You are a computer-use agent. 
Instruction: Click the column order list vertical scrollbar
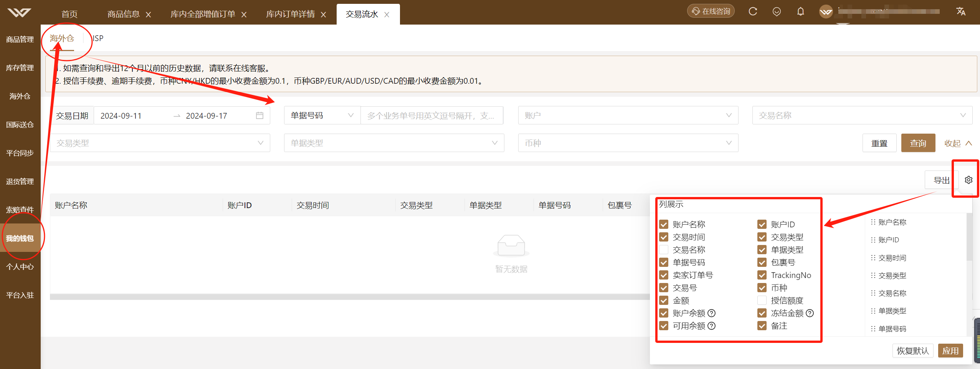(x=969, y=237)
